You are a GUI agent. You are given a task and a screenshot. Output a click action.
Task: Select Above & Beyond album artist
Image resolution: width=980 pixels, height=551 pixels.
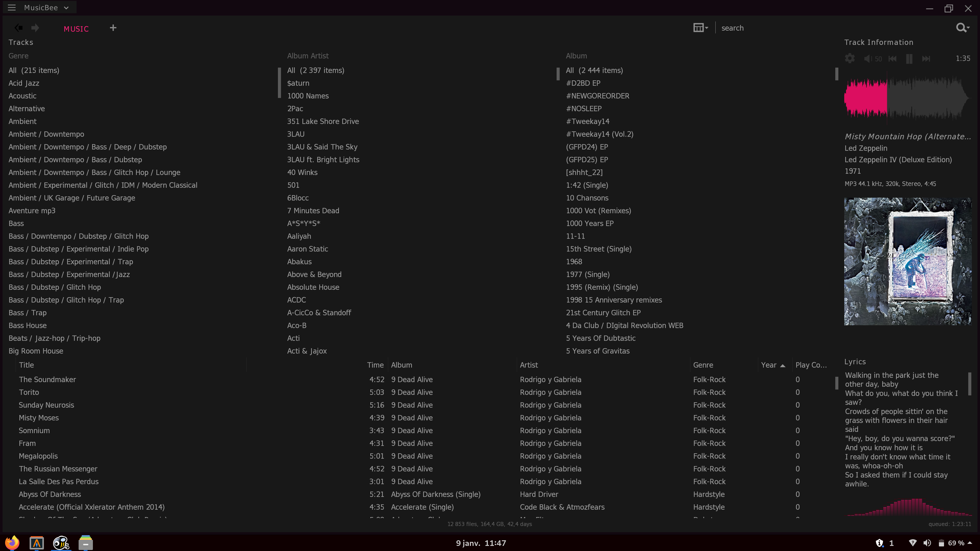point(314,274)
